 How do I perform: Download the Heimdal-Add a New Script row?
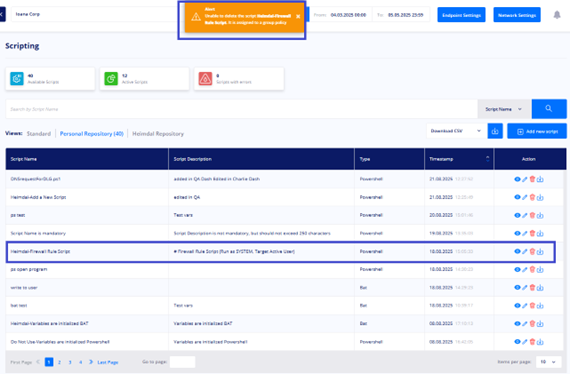(x=540, y=197)
